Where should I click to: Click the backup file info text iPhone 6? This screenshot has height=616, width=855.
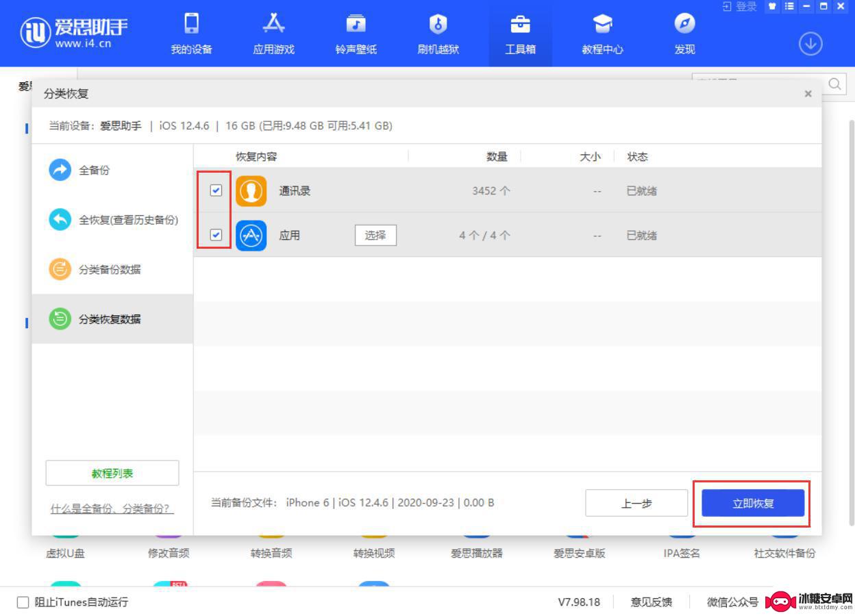tap(390, 503)
